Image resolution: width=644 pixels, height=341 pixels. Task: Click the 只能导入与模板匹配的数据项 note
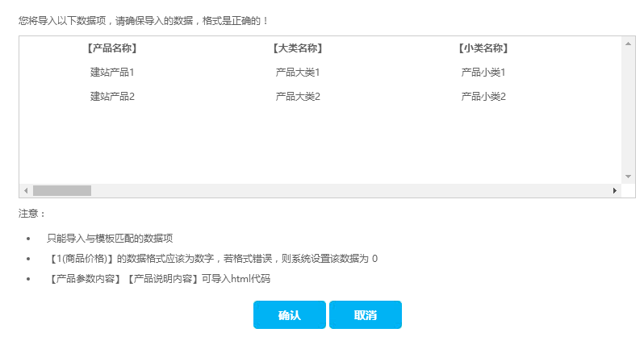[110, 239]
